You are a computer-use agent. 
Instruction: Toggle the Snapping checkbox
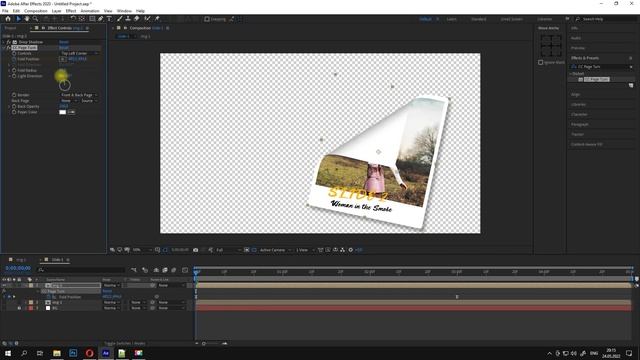pyautogui.click(x=207, y=19)
